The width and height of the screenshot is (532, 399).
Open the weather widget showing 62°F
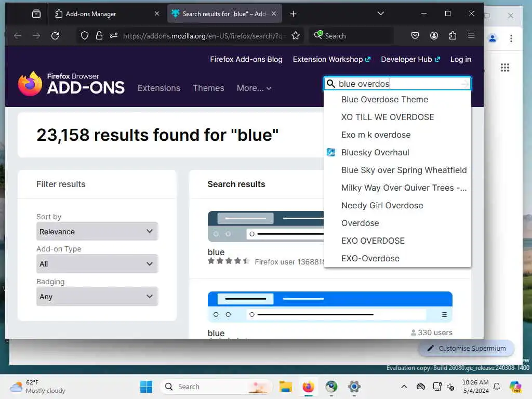click(x=38, y=387)
